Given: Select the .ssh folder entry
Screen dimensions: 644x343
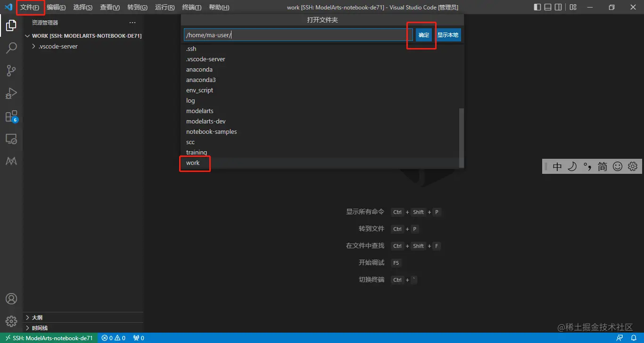Looking at the screenshot, I should click(x=321, y=49).
